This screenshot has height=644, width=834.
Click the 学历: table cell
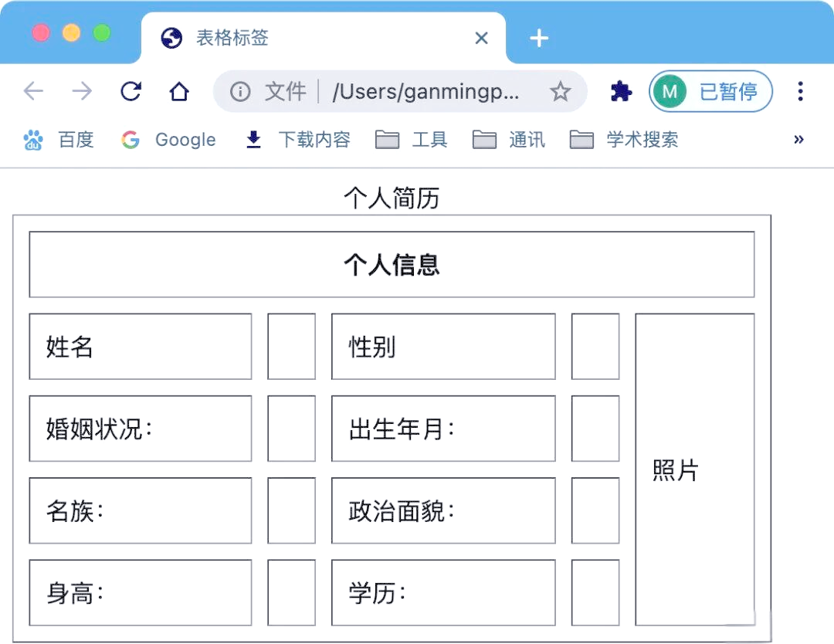443,592
